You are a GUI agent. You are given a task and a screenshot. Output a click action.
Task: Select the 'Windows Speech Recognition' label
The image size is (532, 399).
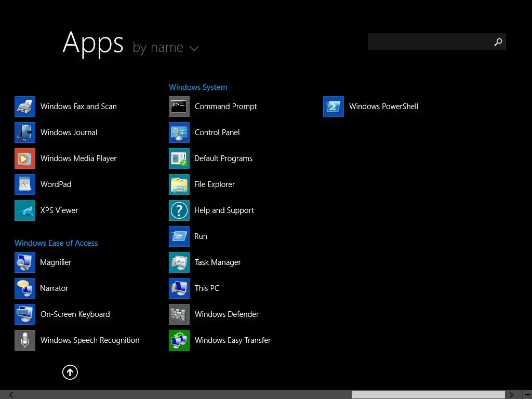point(90,340)
